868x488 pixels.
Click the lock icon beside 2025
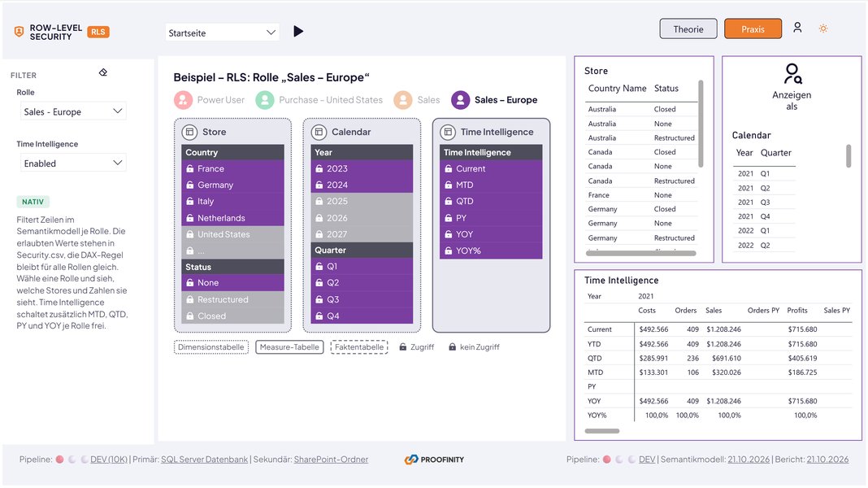[x=319, y=201]
